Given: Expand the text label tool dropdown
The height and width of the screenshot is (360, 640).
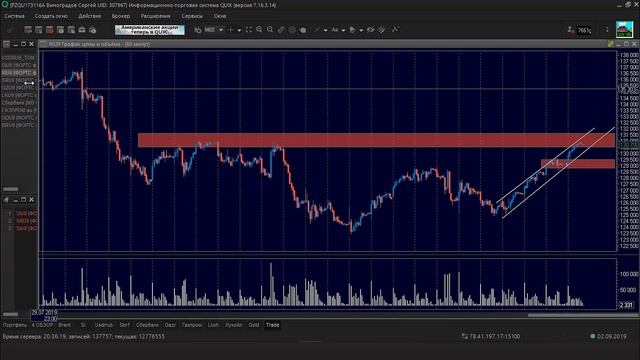Looking at the screenshot, I should coord(343,30).
